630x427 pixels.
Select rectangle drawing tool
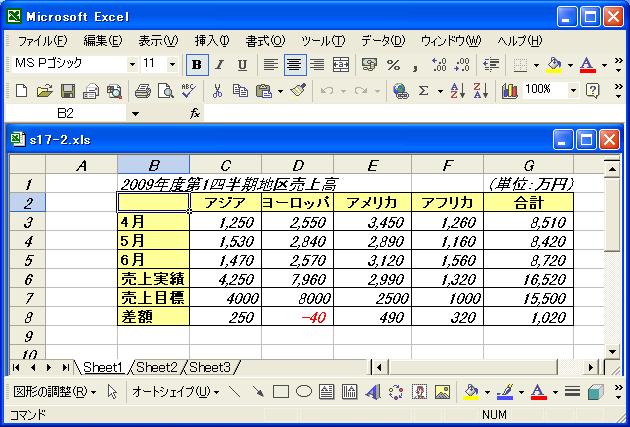280,392
